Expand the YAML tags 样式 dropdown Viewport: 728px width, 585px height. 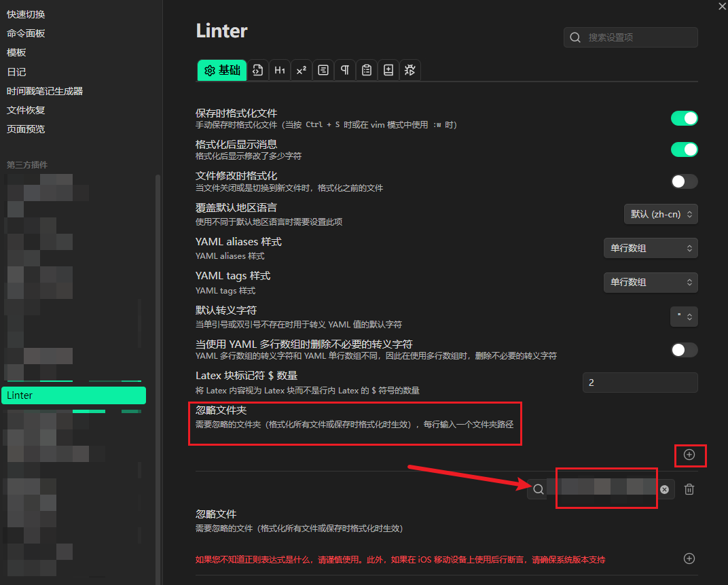click(x=650, y=282)
